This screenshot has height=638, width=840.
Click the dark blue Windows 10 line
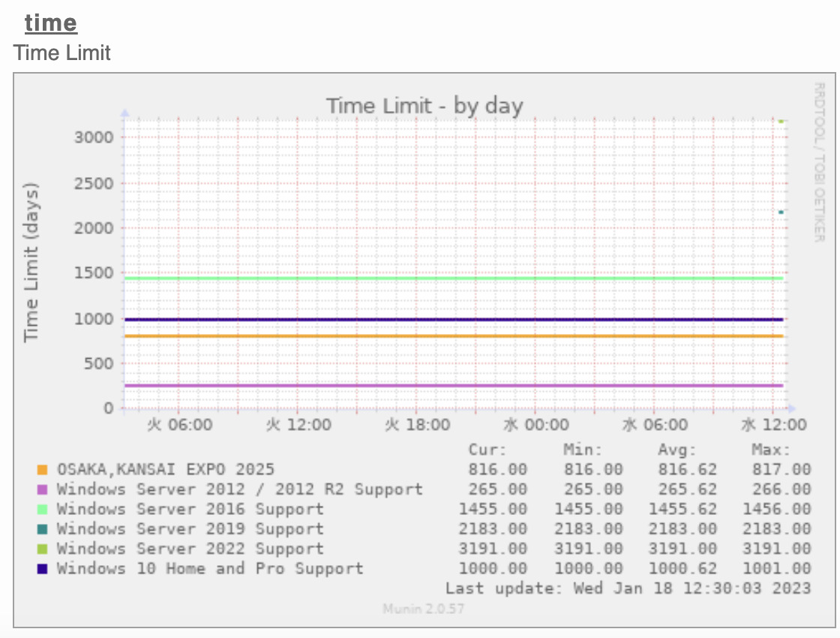[x=454, y=320]
